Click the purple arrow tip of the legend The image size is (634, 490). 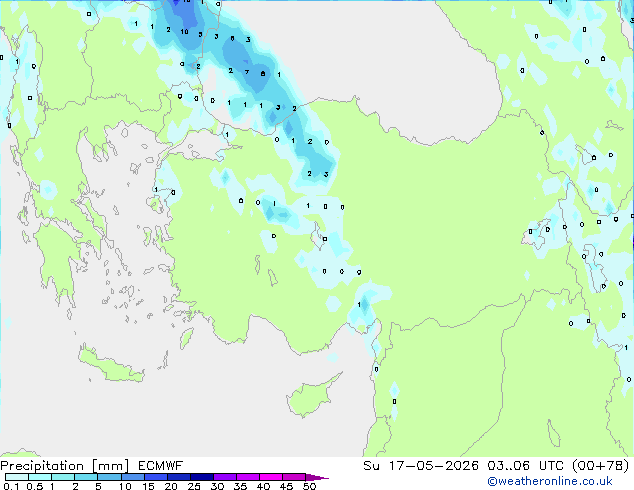coord(317,477)
